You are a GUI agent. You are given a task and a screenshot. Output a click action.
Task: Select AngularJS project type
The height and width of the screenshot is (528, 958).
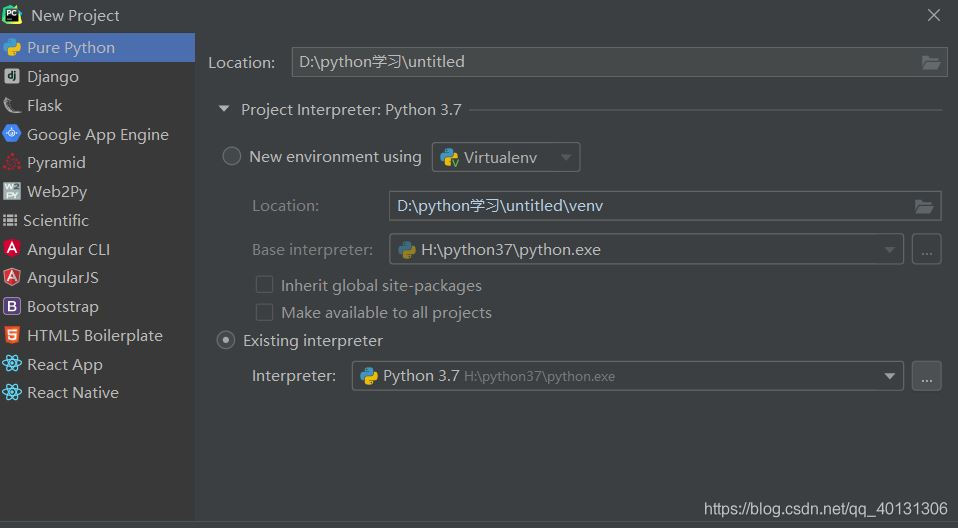[97, 277]
